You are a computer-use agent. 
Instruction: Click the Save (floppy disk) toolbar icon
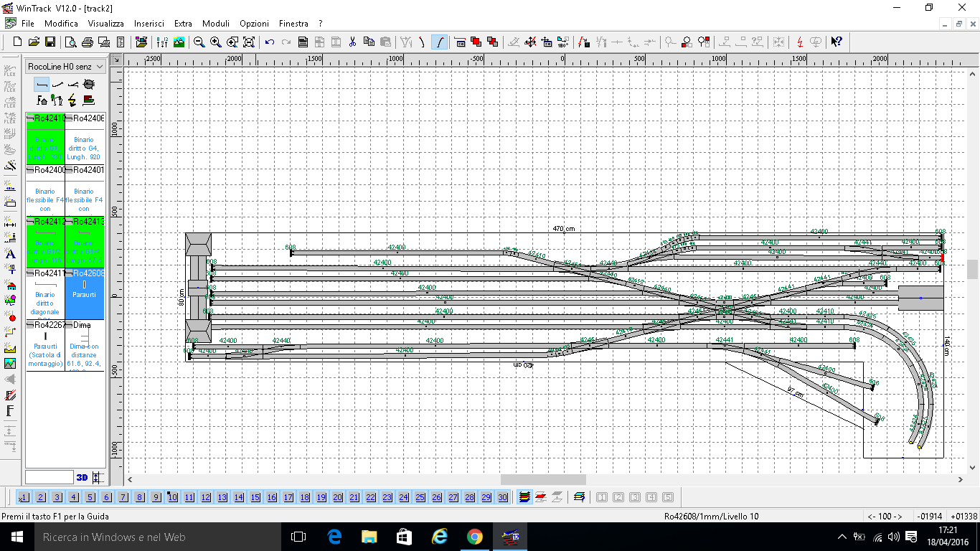pyautogui.click(x=50, y=42)
